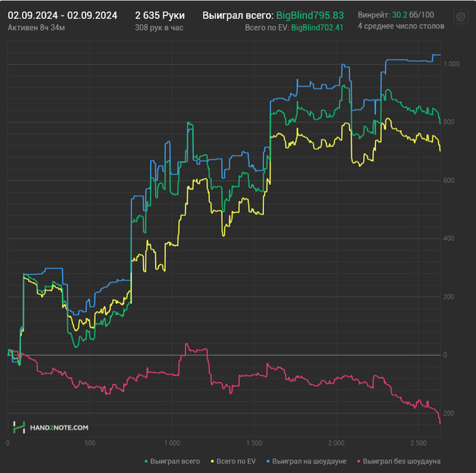This screenshot has width=476, height=473.
Task: Click the "BigBlind795.83" total won value
Action: (x=310, y=16)
